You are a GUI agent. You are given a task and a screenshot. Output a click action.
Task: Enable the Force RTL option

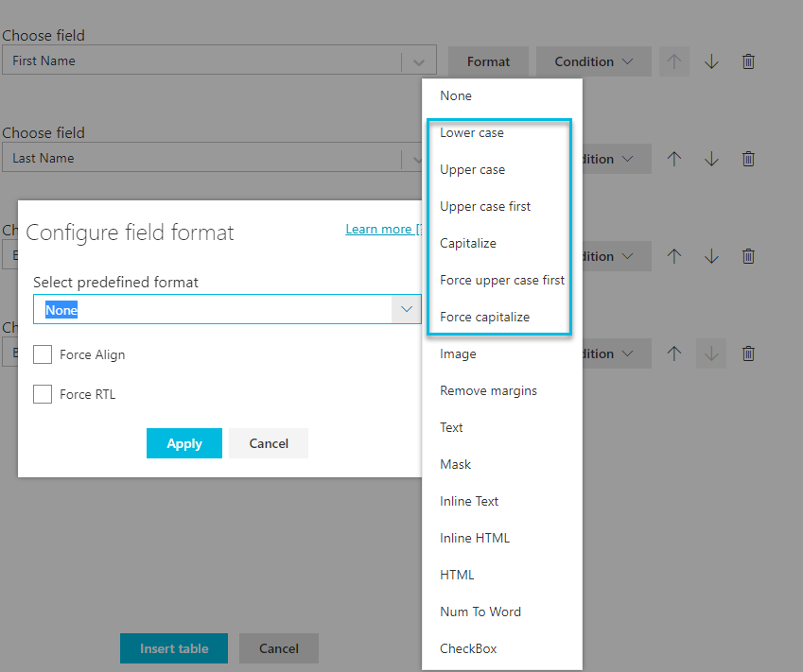tap(42, 394)
